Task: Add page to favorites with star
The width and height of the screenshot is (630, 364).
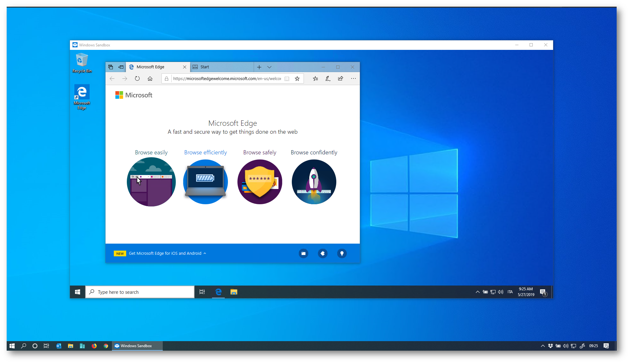Action: [297, 78]
